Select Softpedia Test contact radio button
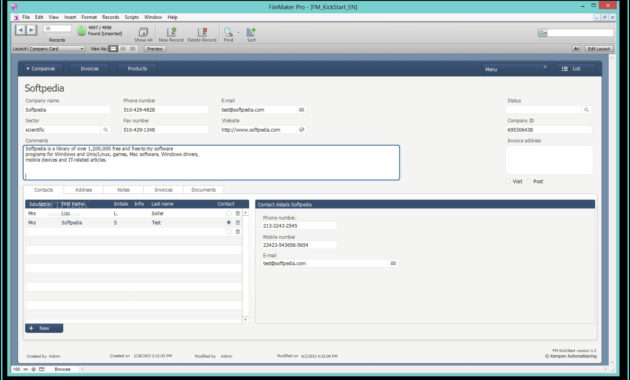Image resolution: width=630 pixels, height=380 pixels. tap(229, 223)
